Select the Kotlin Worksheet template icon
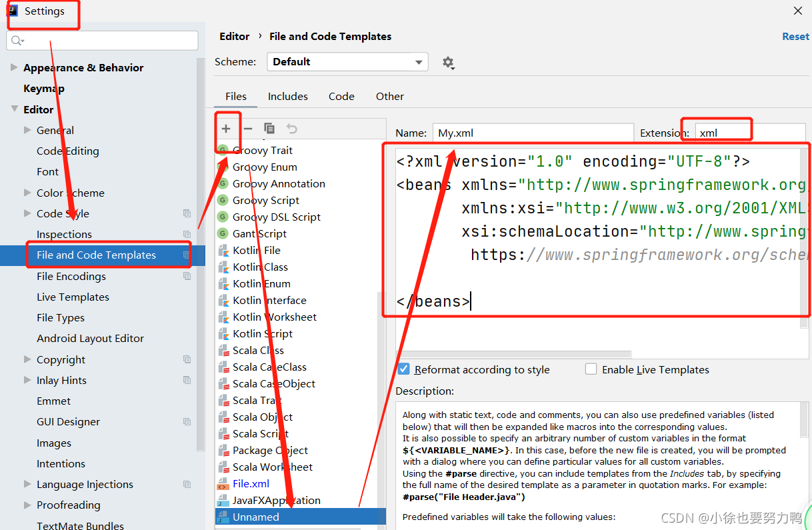 tap(223, 317)
